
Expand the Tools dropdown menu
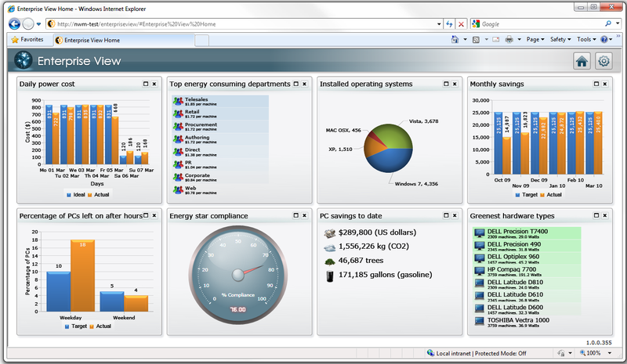(586, 39)
